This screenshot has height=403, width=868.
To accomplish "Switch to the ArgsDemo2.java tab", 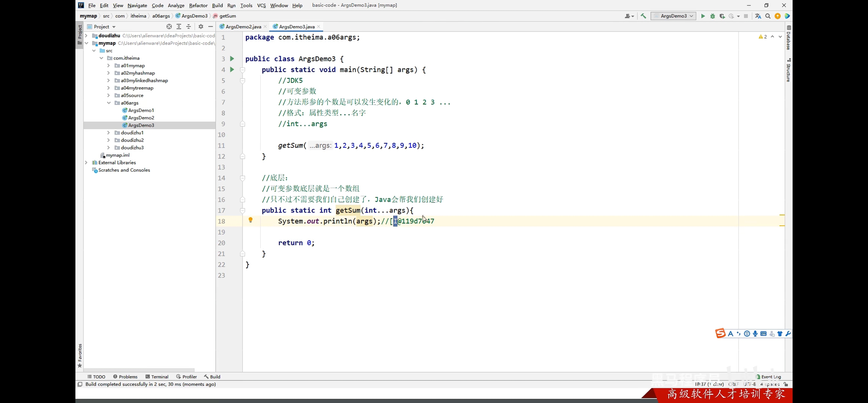I will pos(243,27).
